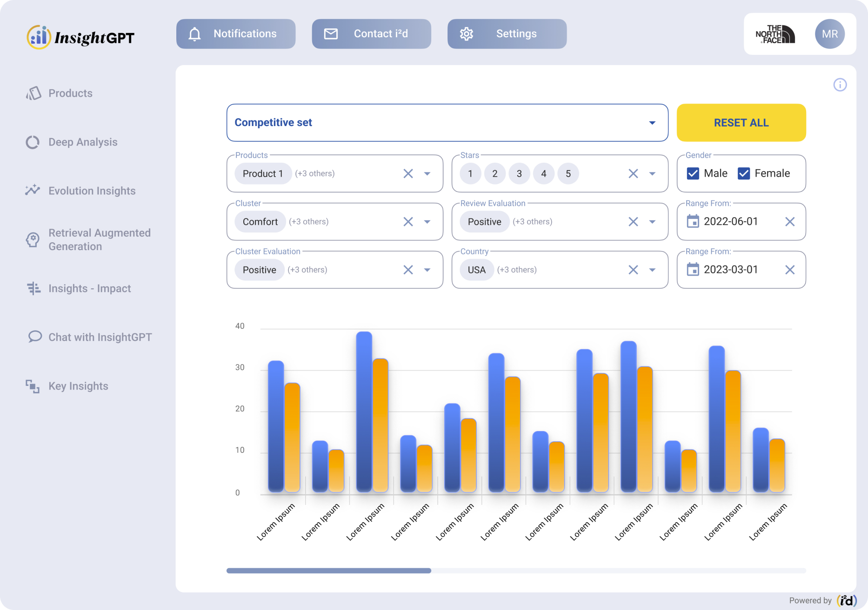Click the info icon in the panel corner

(840, 85)
